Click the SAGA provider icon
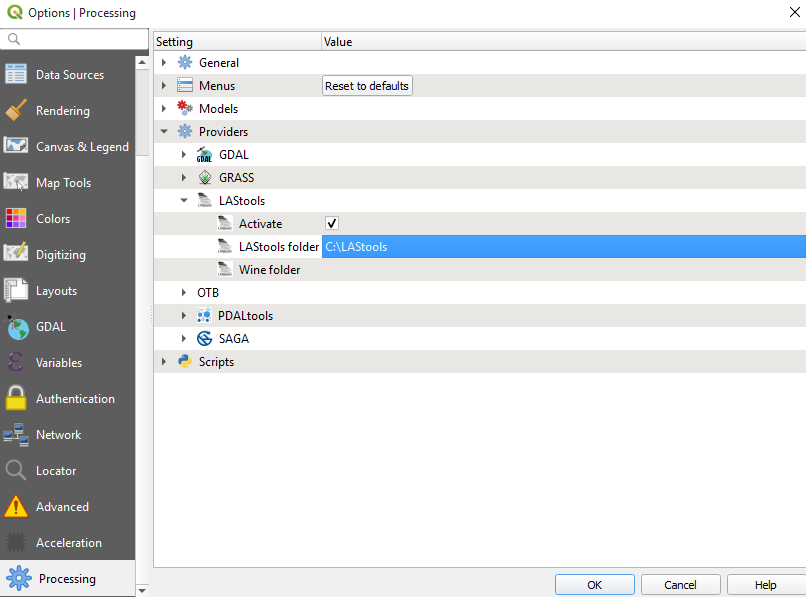Image resolution: width=806 pixels, height=597 pixels. click(204, 338)
